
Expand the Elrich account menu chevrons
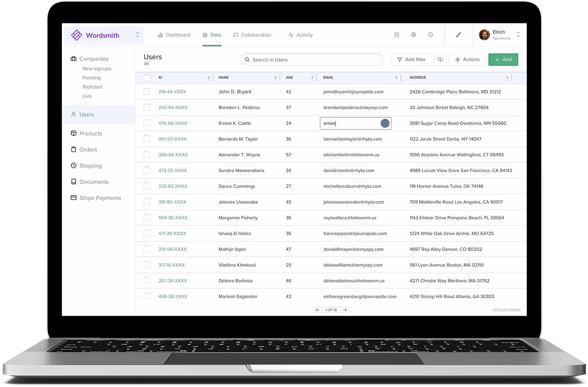click(518, 34)
